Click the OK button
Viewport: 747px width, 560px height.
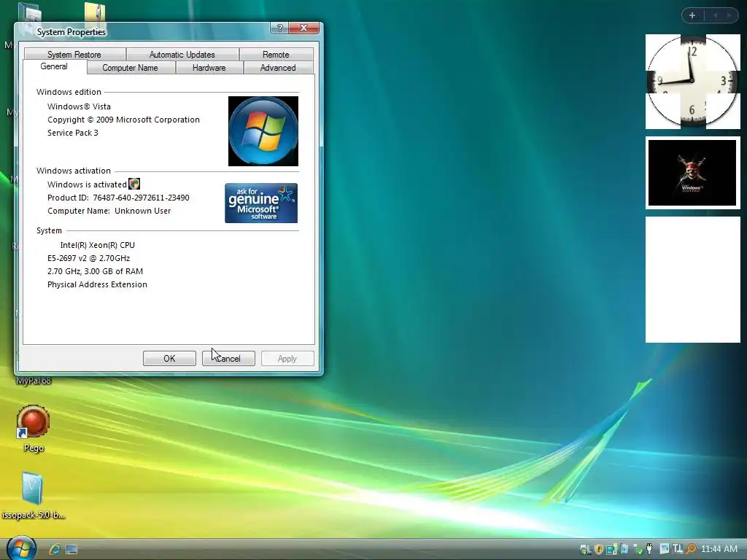tap(169, 359)
